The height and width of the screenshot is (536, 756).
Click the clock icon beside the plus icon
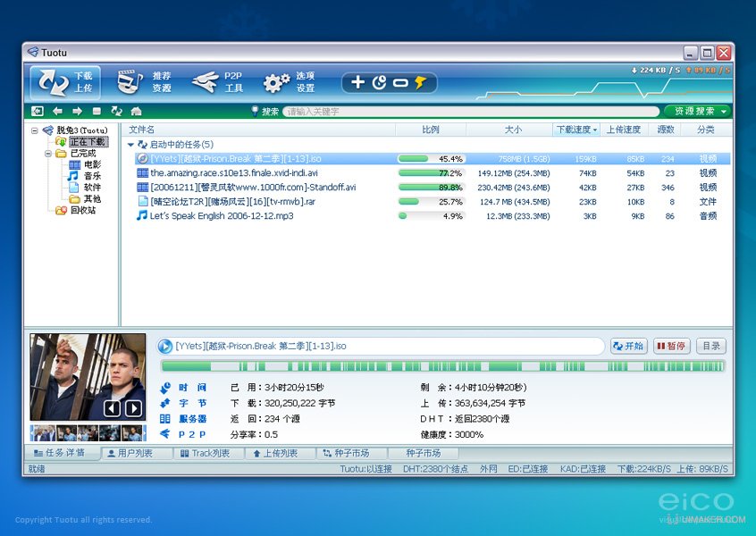pyautogui.click(x=380, y=82)
